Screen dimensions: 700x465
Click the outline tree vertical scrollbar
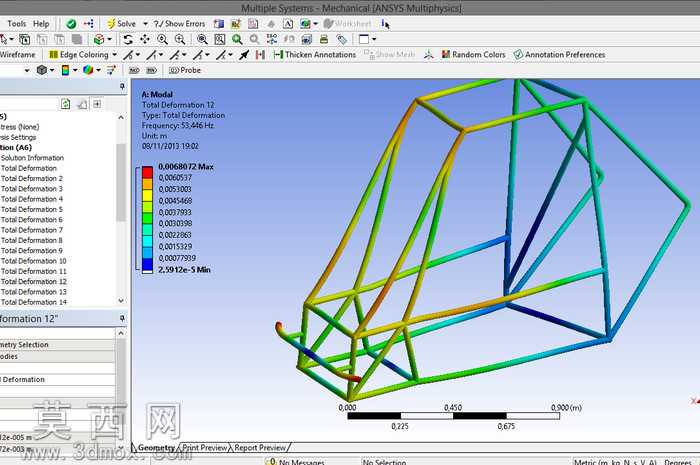[x=121, y=182]
